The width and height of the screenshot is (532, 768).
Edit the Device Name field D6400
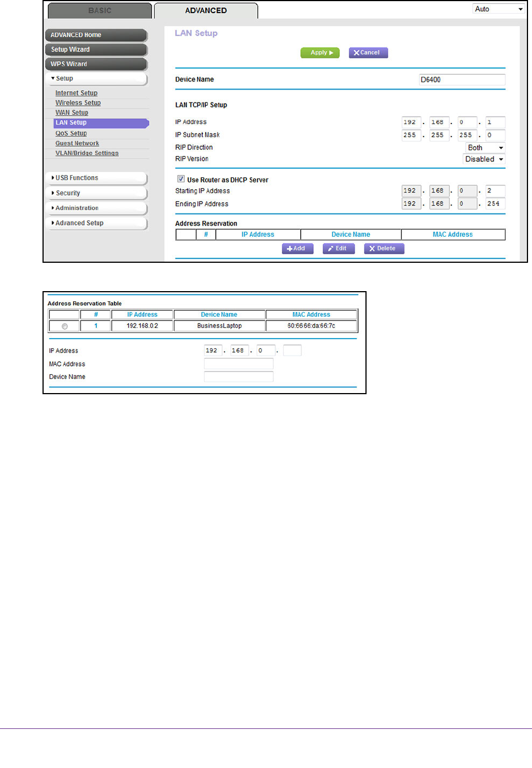click(462, 80)
